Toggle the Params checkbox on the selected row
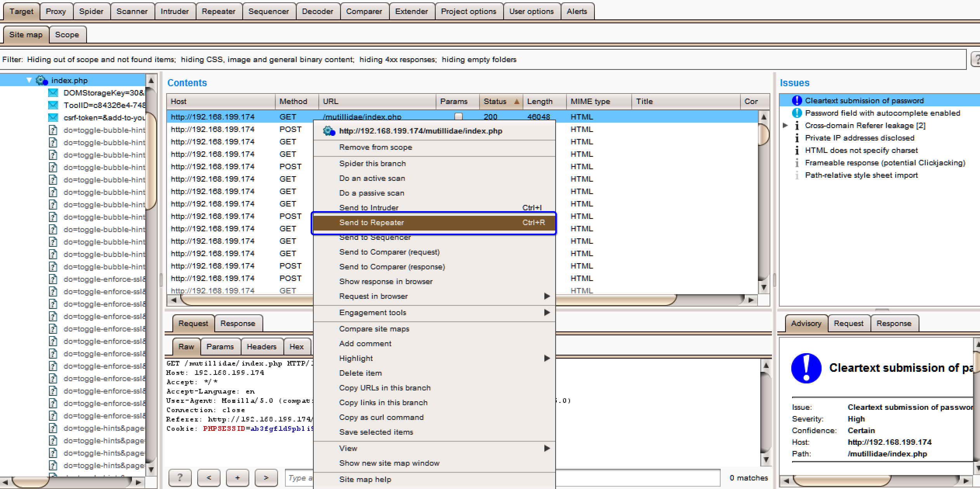980x489 pixels. (x=458, y=116)
